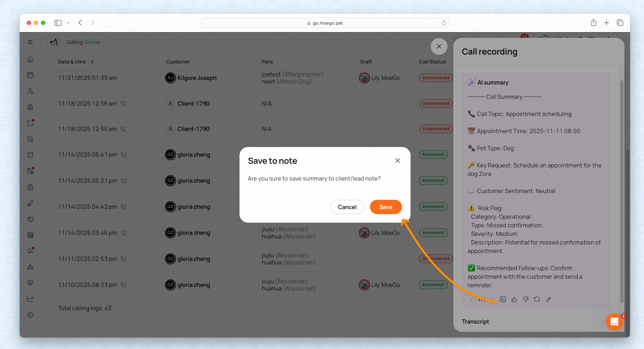
Task: Edit the AI summary with the pencil icon
Action: pyautogui.click(x=548, y=299)
